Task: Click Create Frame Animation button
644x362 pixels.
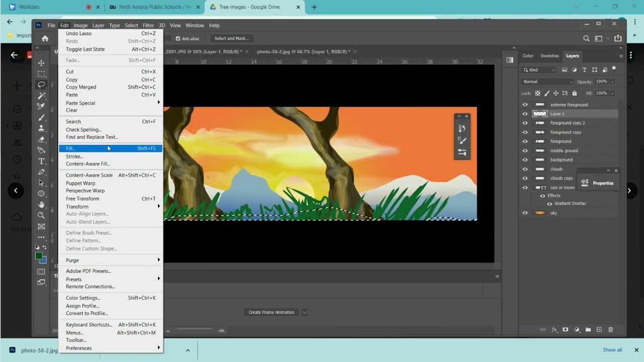Action: click(x=271, y=312)
